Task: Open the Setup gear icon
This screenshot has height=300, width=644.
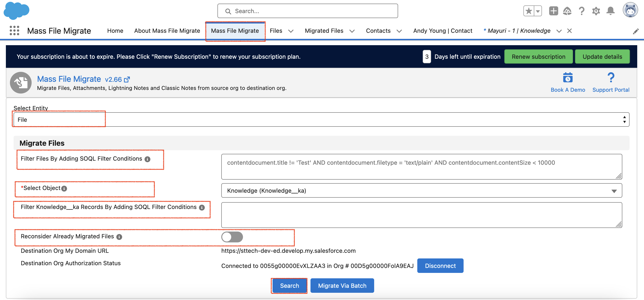Action: [x=596, y=11]
